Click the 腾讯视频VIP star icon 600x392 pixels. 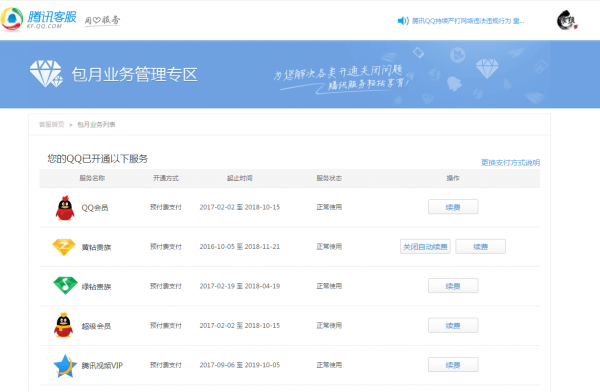(x=65, y=366)
